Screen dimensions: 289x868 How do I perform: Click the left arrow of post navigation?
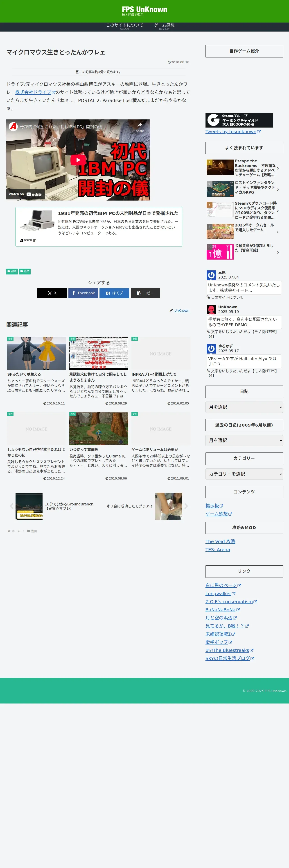pos(11,506)
